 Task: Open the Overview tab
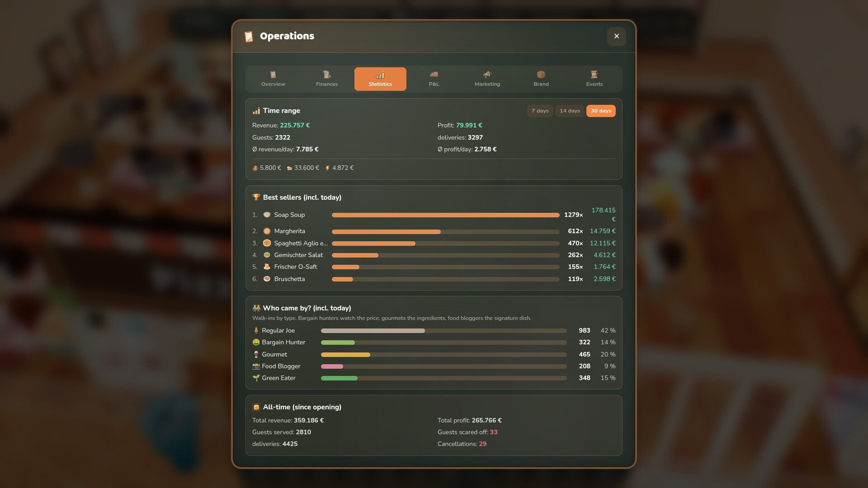[273, 79]
